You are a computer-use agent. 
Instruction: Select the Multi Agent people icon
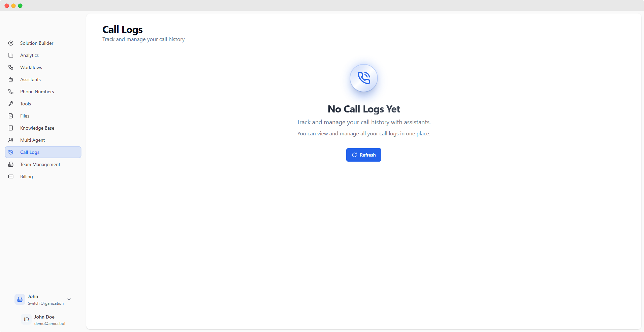click(11, 140)
